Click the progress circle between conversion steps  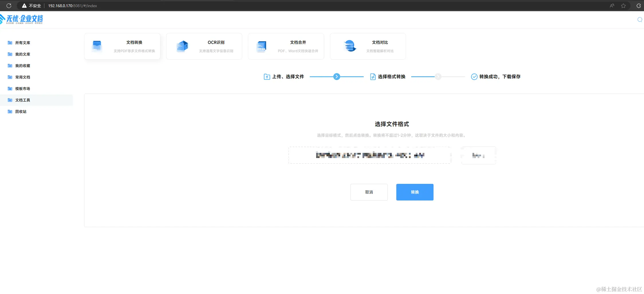pyautogui.click(x=336, y=77)
